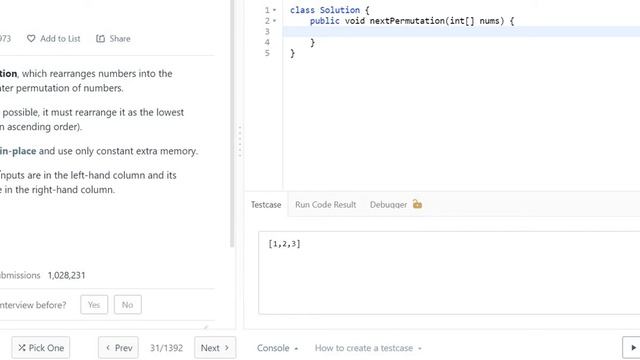Click editor line 3 blank line
The image size is (640, 360).
click(x=461, y=31)
